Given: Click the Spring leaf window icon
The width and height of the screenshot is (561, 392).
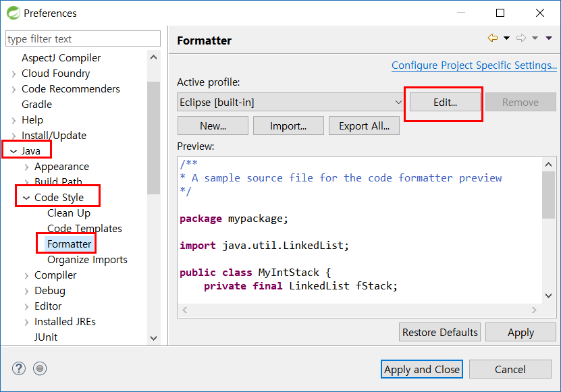Looking at the screenshot, I should 14,13.
